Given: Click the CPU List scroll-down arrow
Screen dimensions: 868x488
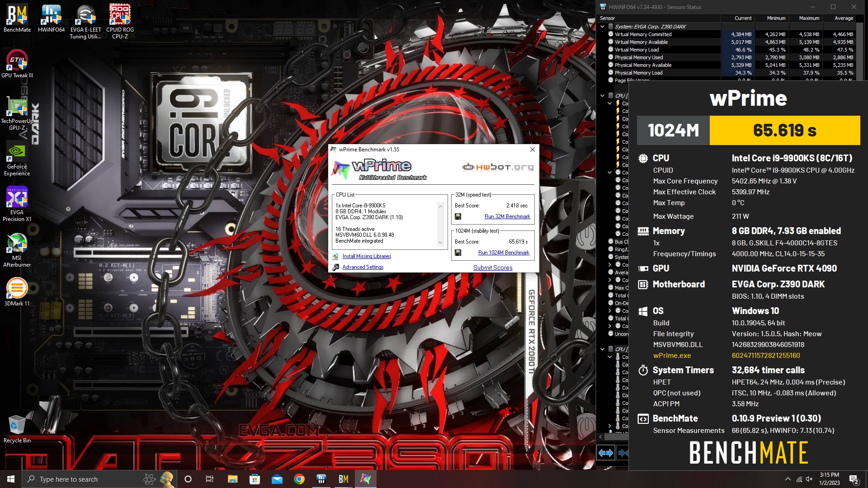Looking at the screenshot, I should coord(440,243).
